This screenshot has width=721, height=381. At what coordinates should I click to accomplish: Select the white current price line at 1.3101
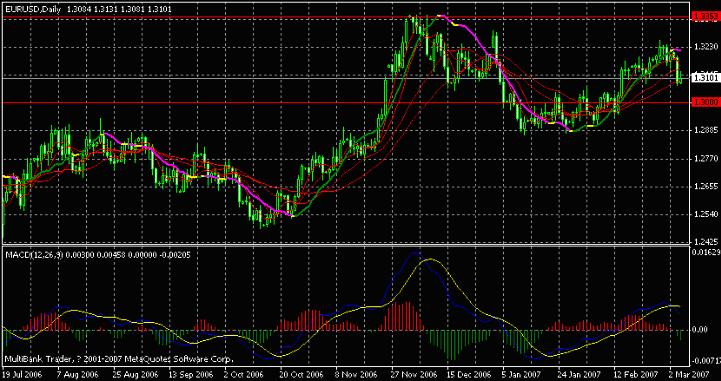coord(346,79)
